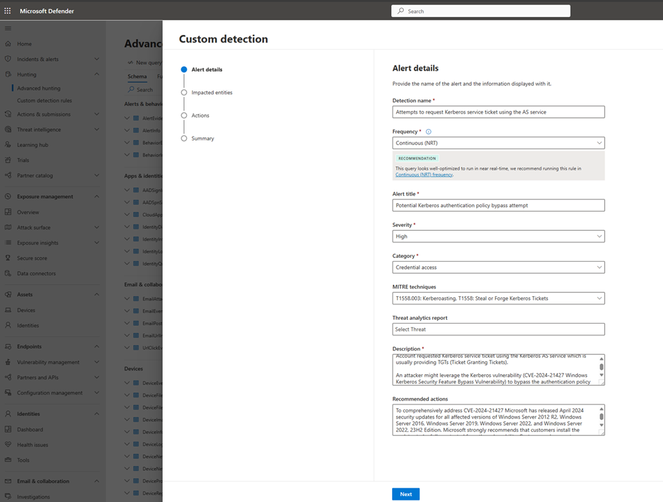
Task: Select the Impacted entities wizard step
Action: [207, 92]
